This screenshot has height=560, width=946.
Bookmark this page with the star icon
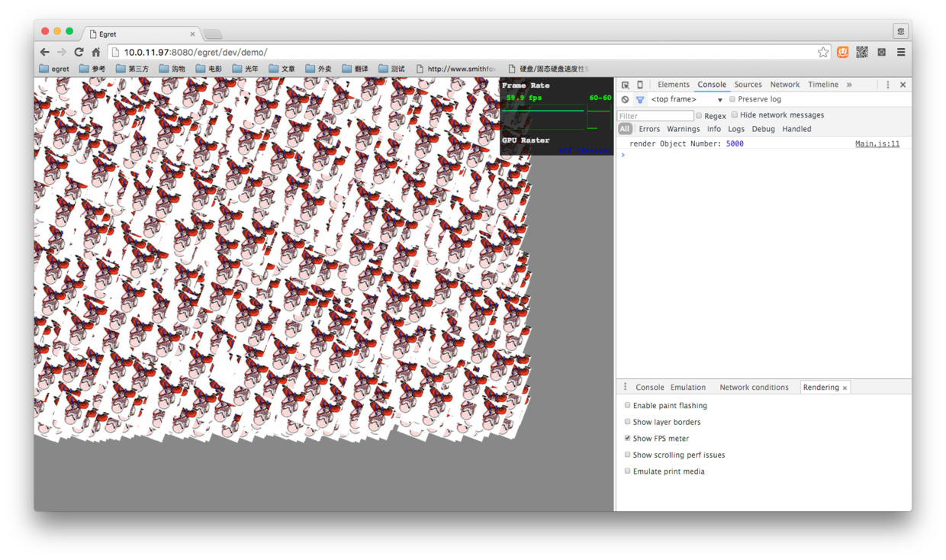(823, 52)
